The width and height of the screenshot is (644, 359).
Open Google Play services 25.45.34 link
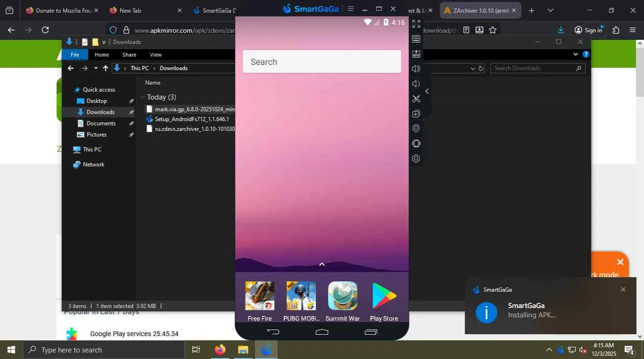[134, 334]
